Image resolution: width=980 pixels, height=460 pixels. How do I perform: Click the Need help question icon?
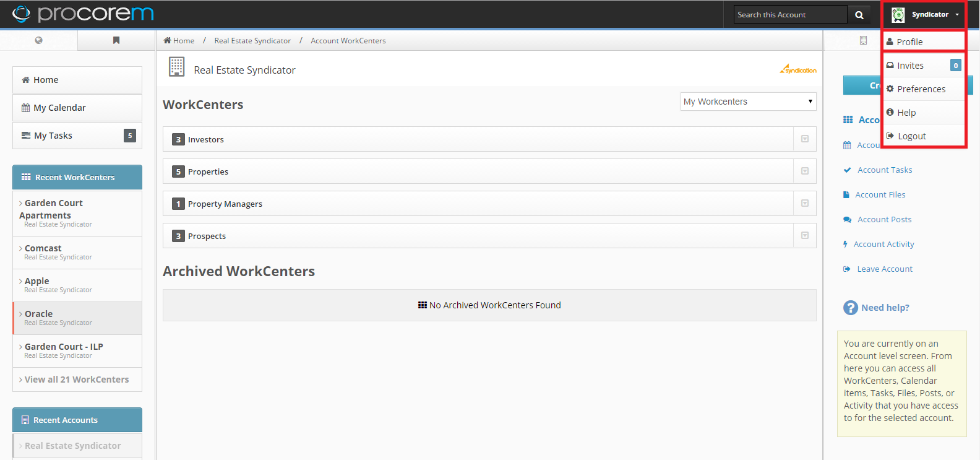click(x=851, y=308)
